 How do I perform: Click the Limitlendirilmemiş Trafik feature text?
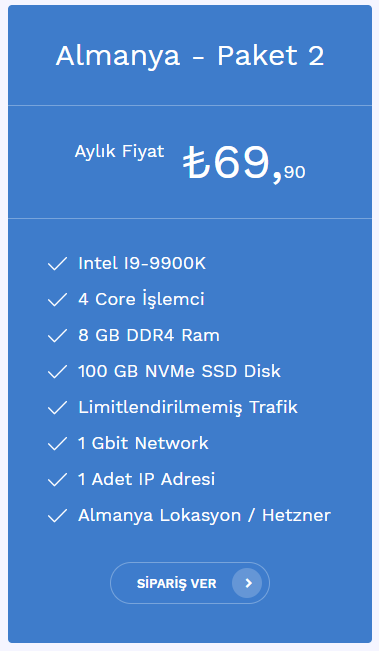[188, 407]
